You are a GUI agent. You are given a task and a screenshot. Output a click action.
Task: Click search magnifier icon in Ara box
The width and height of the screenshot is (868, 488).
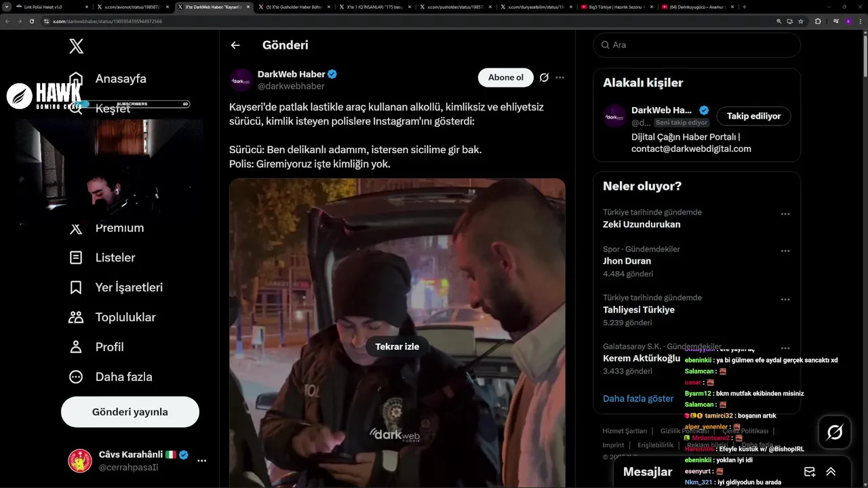(605, 45)
